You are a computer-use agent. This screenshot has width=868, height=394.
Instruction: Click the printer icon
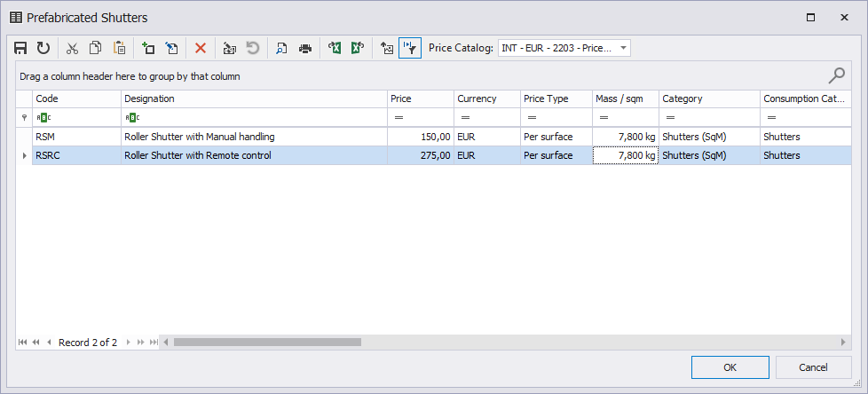[305, 48]
